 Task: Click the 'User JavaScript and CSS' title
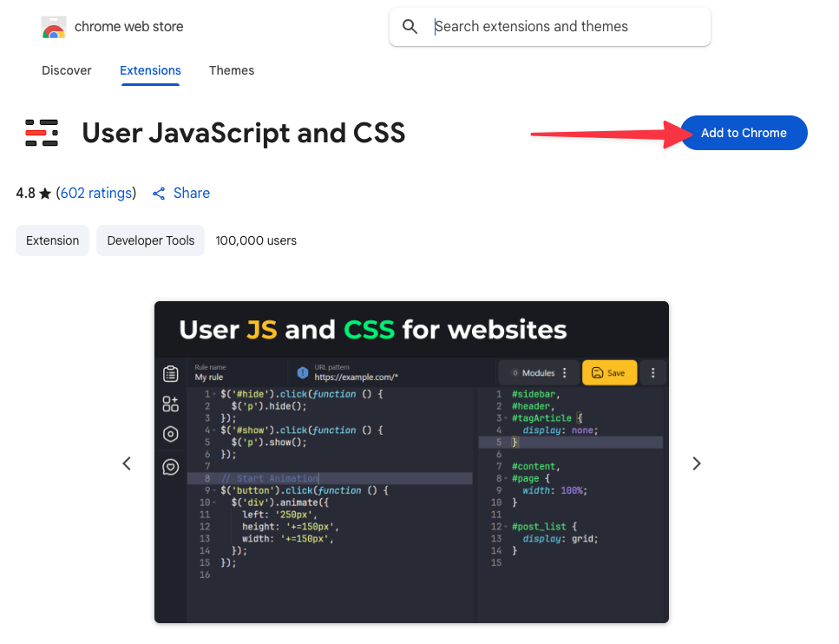[244, 133]
